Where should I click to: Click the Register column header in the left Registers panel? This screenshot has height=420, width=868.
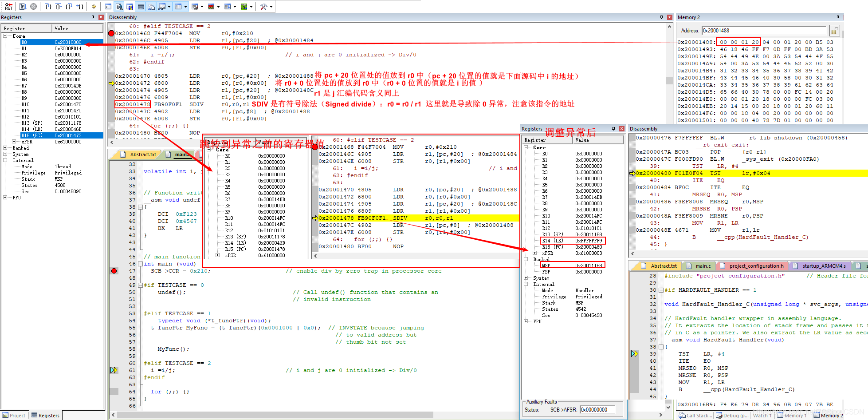point(27,28)
